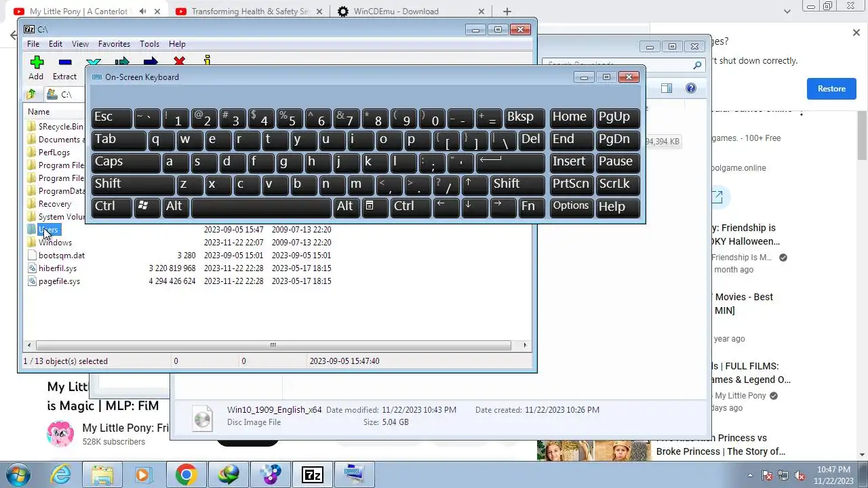Viewport: 868px width, 488px height.
Task: Click the Google Chrome taskbar icon
Action: pyautogui.click(x=186, y=474)
